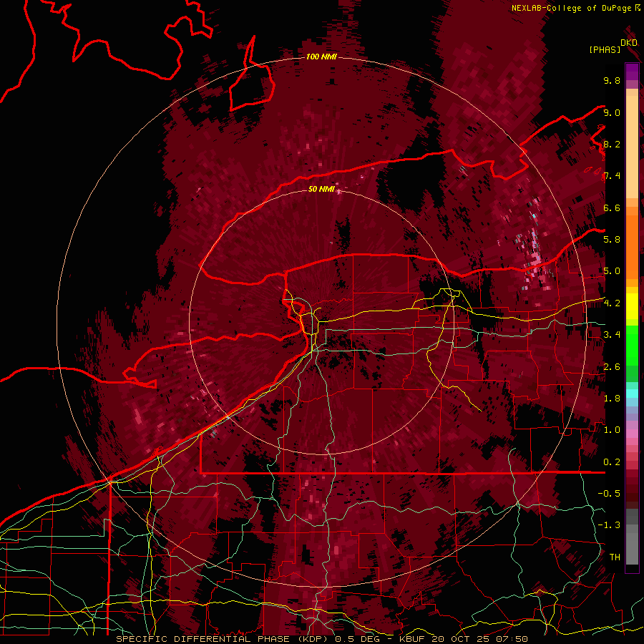Screen dimensions: 644x644
Task: Click the 0.2 legend value
Action: click(612, 462)
